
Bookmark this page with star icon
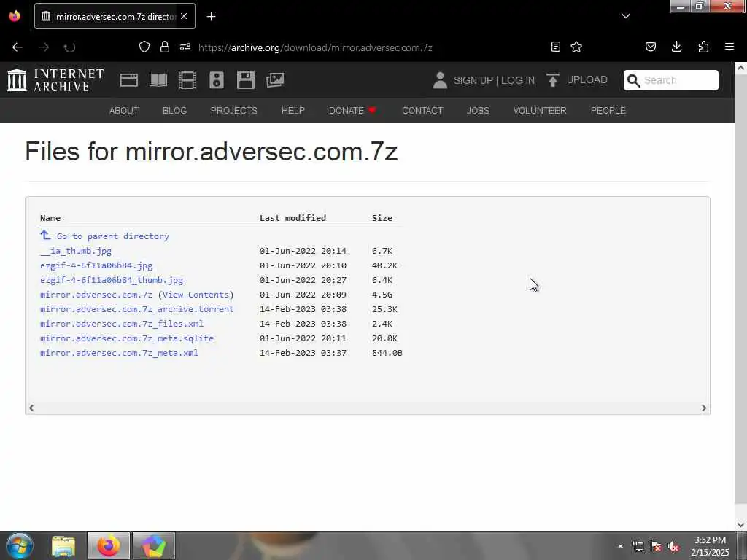coord(576,47)
